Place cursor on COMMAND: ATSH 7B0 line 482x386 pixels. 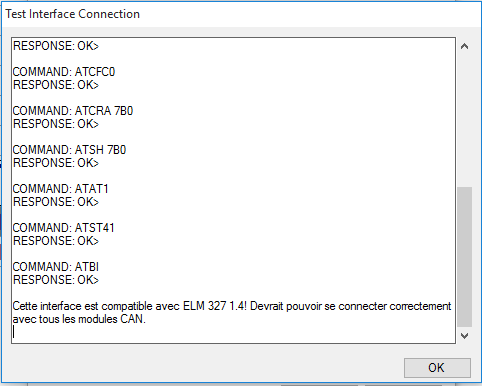click(x=69, y=150)
